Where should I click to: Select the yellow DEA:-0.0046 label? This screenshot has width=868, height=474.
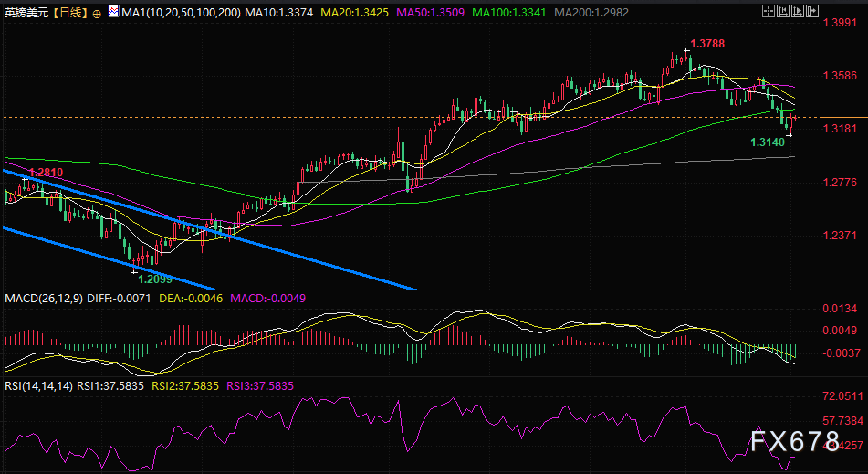[188, 299]
